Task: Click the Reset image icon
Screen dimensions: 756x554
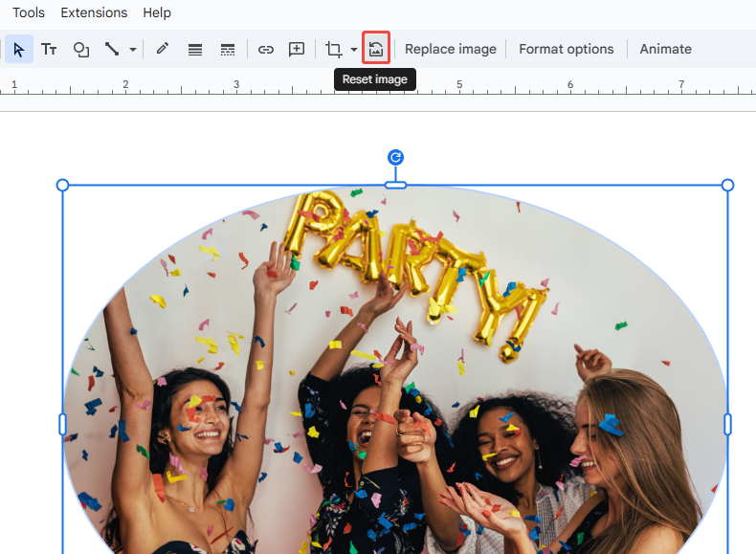Action: coord(376,49)
